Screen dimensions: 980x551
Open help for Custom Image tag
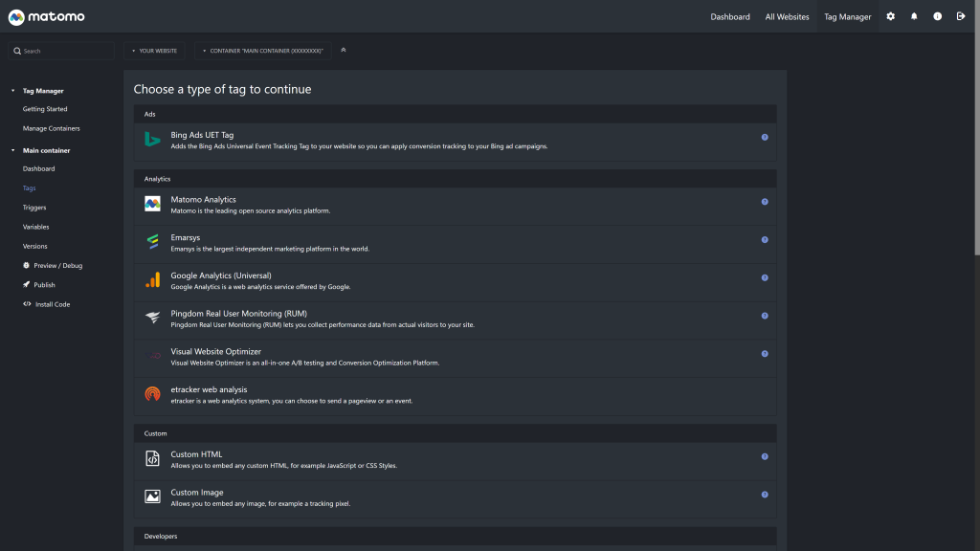pyautogui.click(x=765, y=495)
